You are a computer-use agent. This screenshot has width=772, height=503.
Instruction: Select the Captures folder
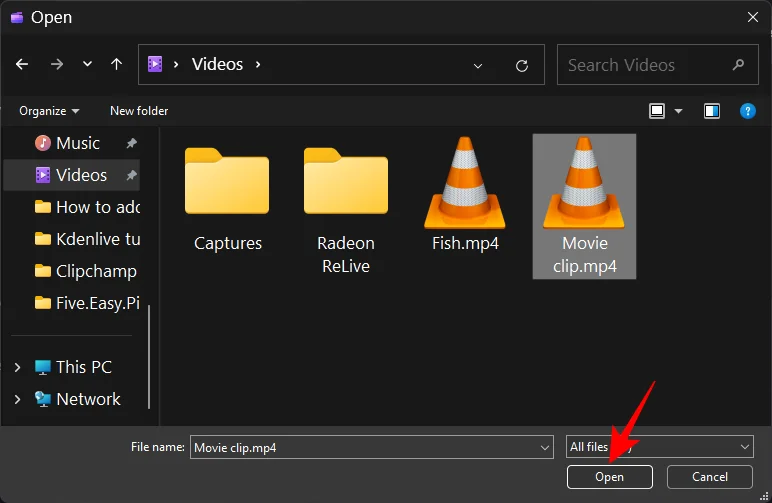click(x=228, y=200)
